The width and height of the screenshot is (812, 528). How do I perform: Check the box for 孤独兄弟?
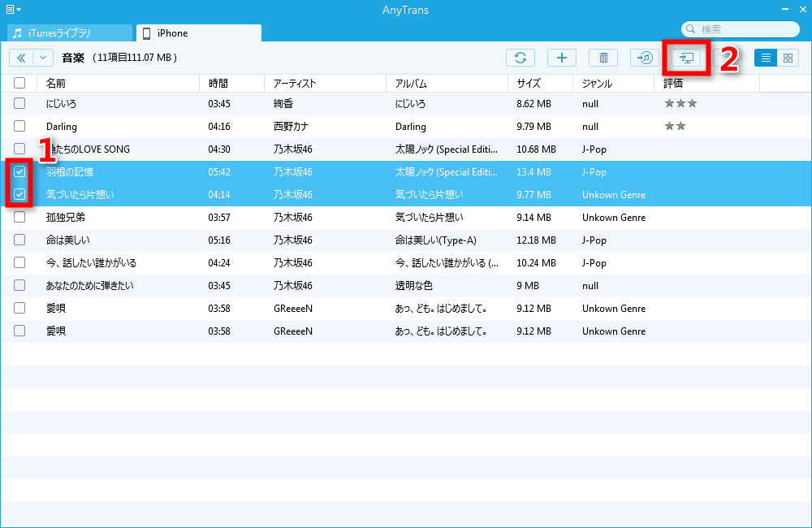tap(19, 217)
